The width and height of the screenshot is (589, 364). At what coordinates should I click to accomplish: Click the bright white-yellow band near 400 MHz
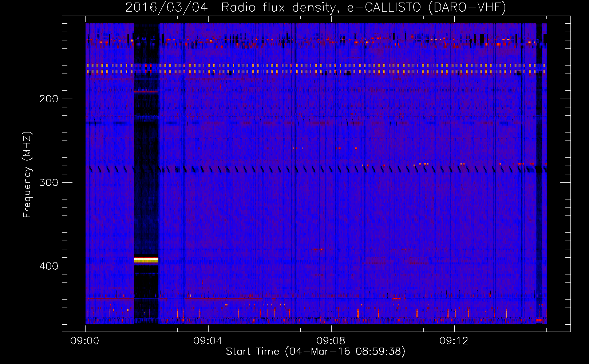coord(146,260)
